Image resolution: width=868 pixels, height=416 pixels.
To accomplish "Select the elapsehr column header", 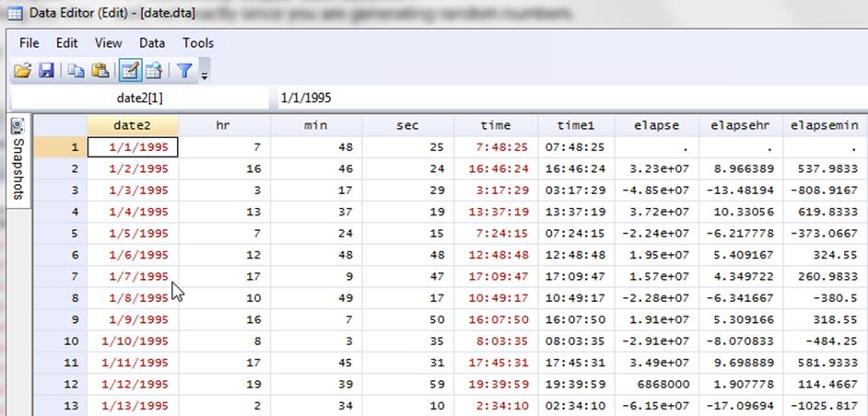I will 742,125.
